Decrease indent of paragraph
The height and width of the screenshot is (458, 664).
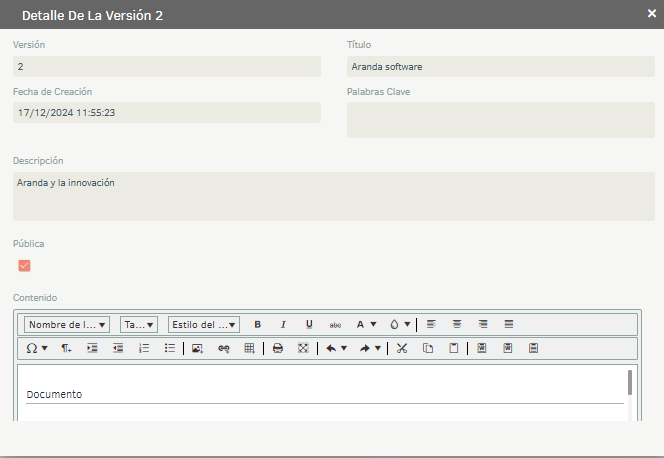tap(118, 348)
